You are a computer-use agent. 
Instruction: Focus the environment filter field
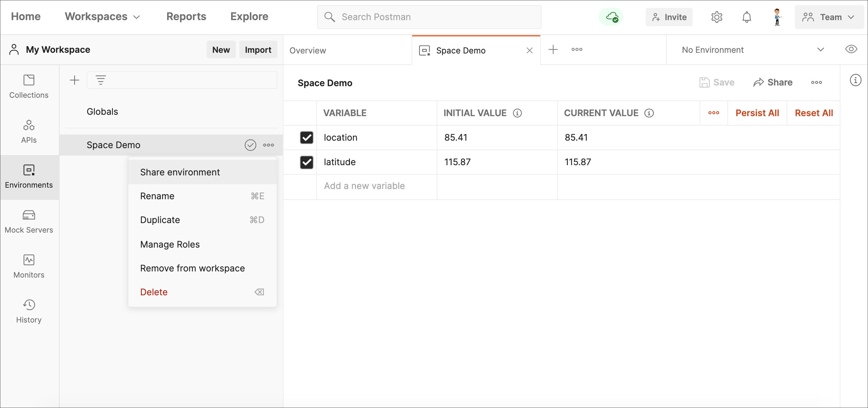pyautogui.click(x=182, y=80)
